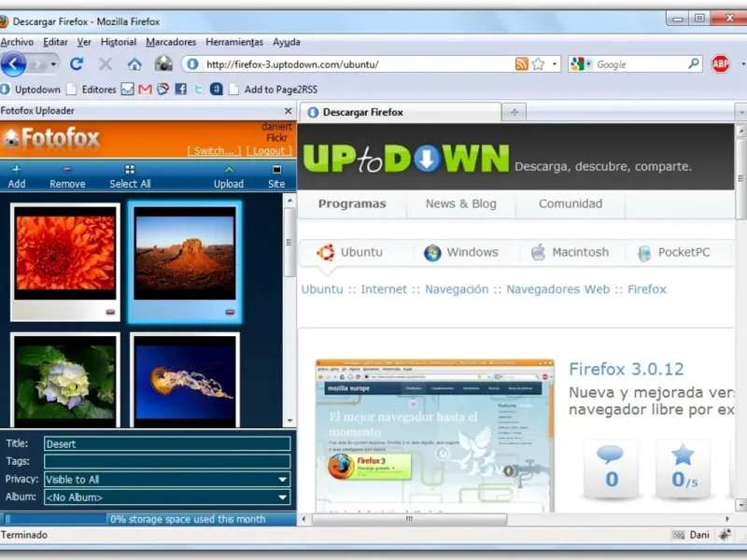Click the Title field containing Desert
Image resolution: width=747 pixels, height=560 pixels.
[x=167, y=444]
